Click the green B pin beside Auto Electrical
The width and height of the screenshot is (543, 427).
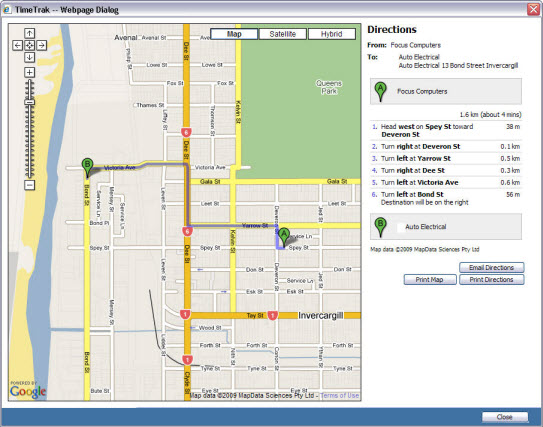(381, 227)
